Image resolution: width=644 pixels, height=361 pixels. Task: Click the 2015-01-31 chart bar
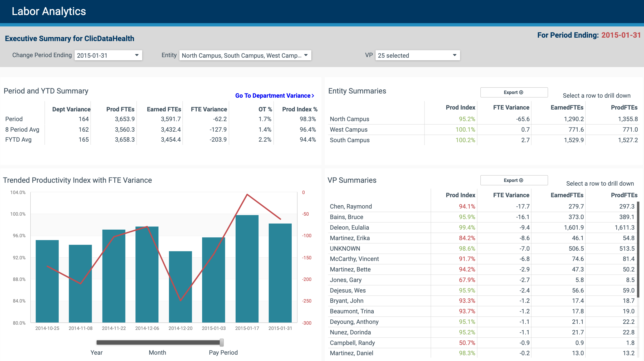[x=280, y=273]
